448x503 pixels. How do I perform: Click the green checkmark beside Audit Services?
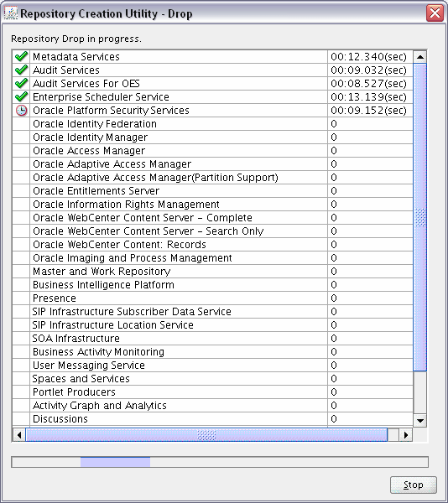click(21, 70)
